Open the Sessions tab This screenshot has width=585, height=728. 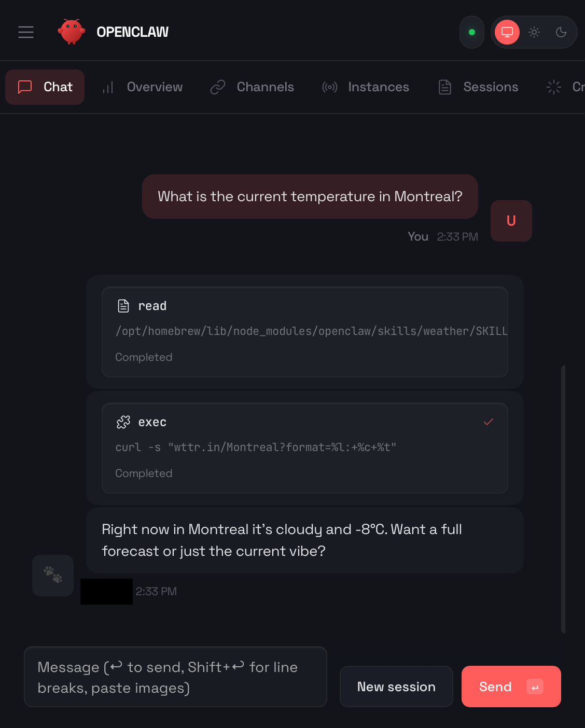tap(478, 87)
